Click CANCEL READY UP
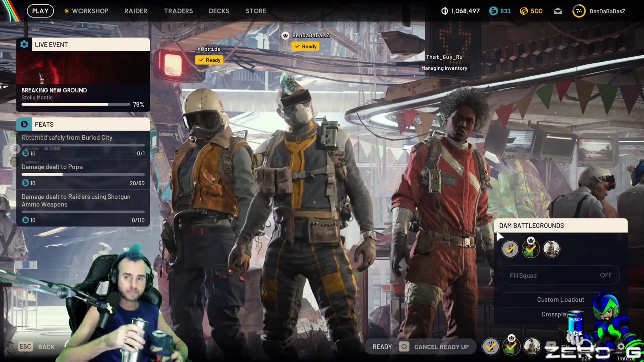Image resolution: width=644 pixels, height=362 pixels. pos(441,347)
